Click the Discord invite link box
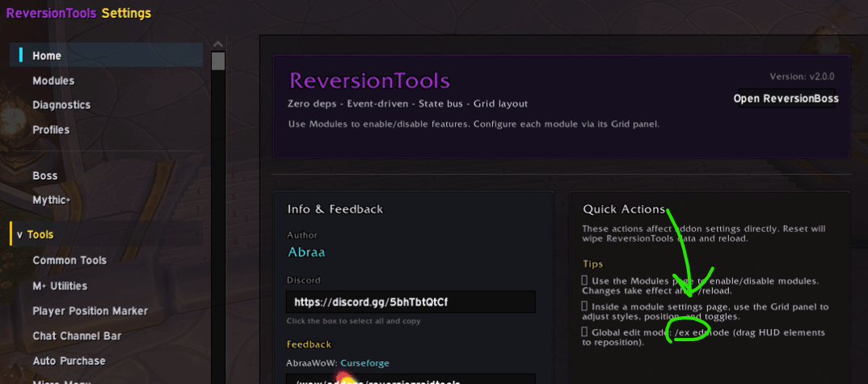Image resolution: width=868 pixels, height=384 pixels. [411, 302]
